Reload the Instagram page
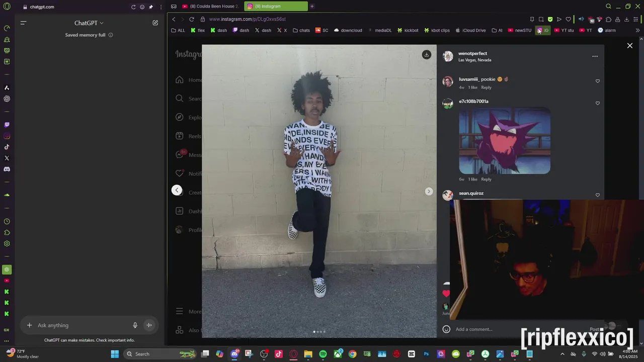Viewport: 644px width, 362px height. [x=192, y=19]
